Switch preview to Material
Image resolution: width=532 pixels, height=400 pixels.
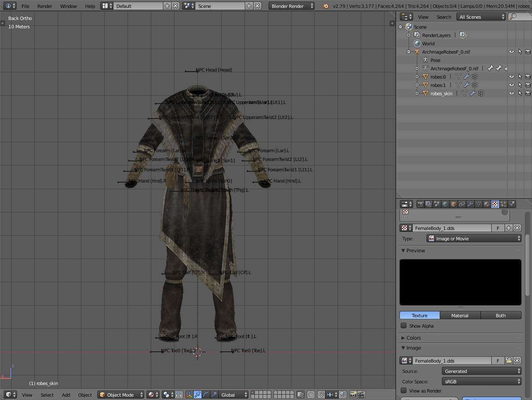point(460,315)
